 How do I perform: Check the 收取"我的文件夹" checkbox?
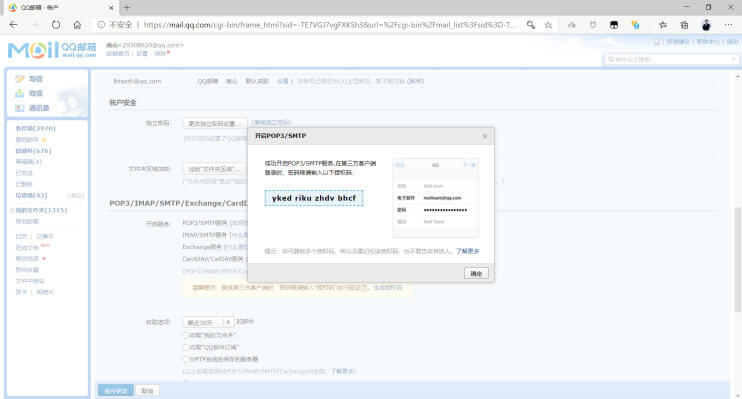tap(186, 335)
